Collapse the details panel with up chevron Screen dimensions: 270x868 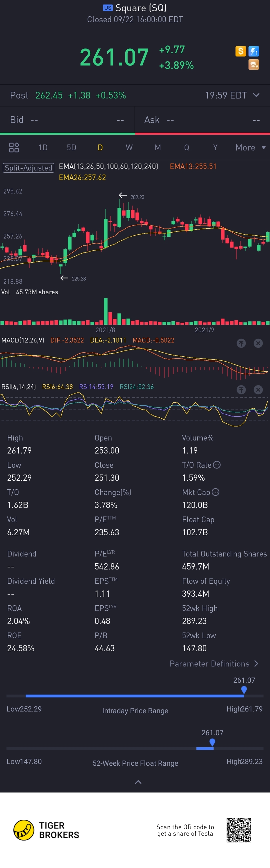[x=138, y=782]
